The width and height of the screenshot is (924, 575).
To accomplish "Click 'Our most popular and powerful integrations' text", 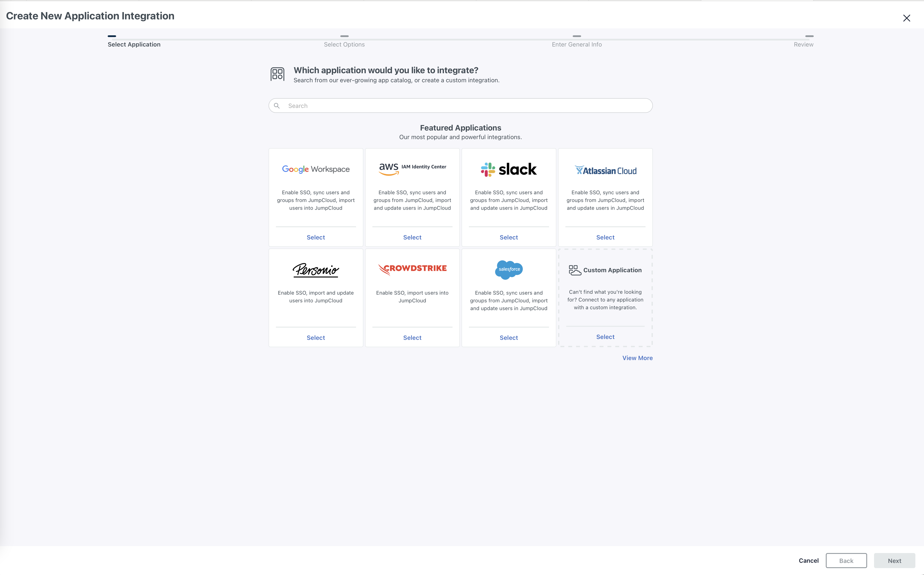I will [x=460, y=137].
